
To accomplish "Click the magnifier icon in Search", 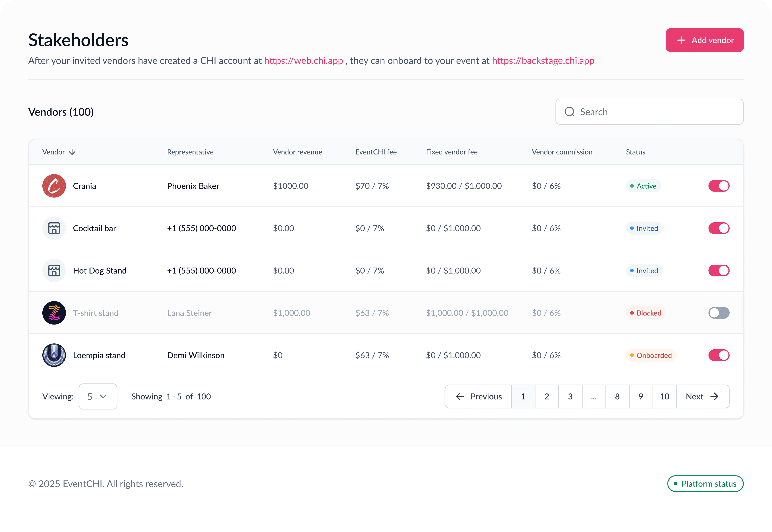I will (569, 112).
